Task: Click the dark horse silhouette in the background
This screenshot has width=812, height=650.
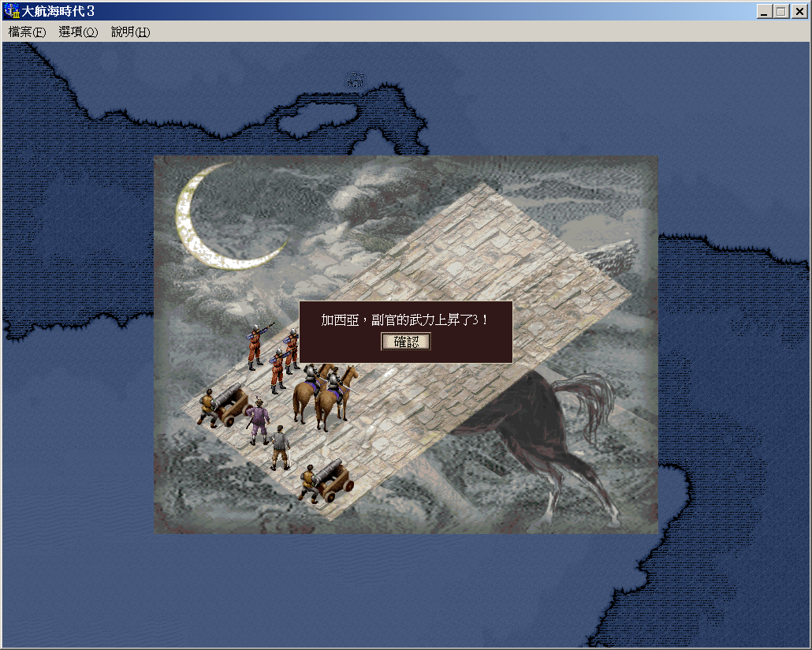Action: coord(544,426)
